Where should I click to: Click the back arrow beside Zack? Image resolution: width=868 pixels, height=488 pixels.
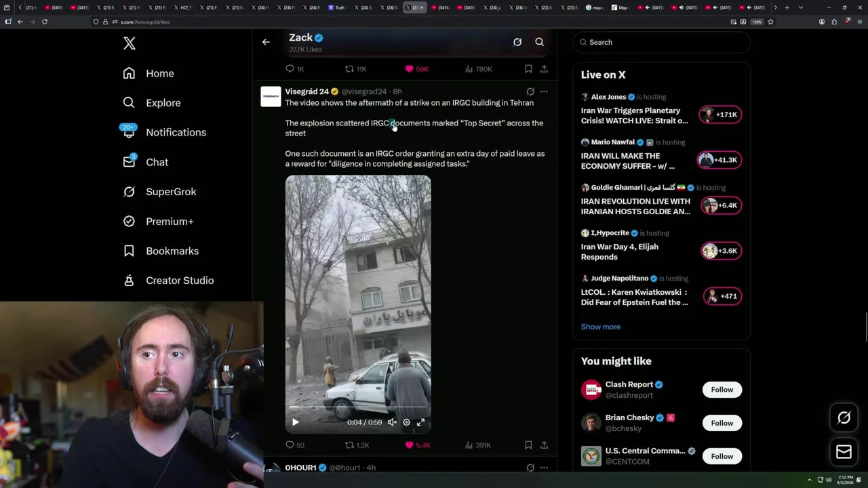click(x=266, y=42)
